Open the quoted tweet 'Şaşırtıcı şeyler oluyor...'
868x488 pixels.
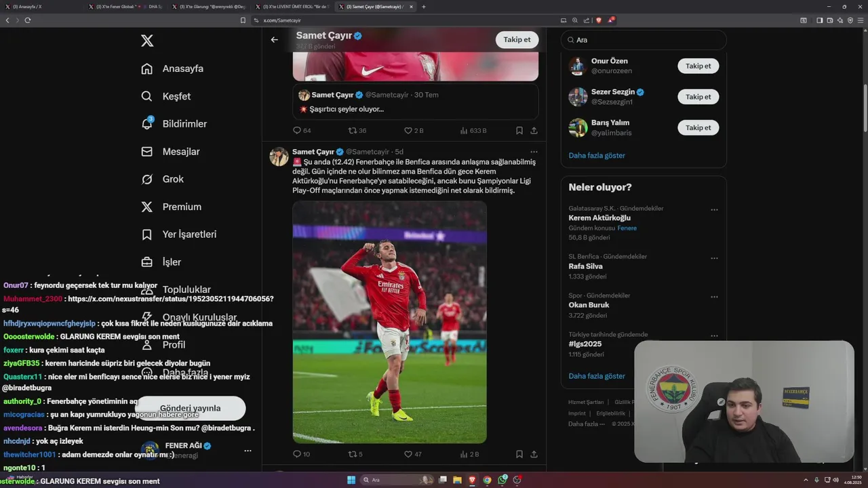click(x=416, y=102)
